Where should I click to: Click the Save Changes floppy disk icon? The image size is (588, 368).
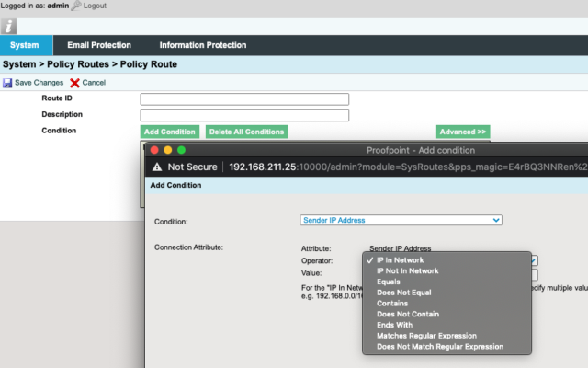coord(7,83)
